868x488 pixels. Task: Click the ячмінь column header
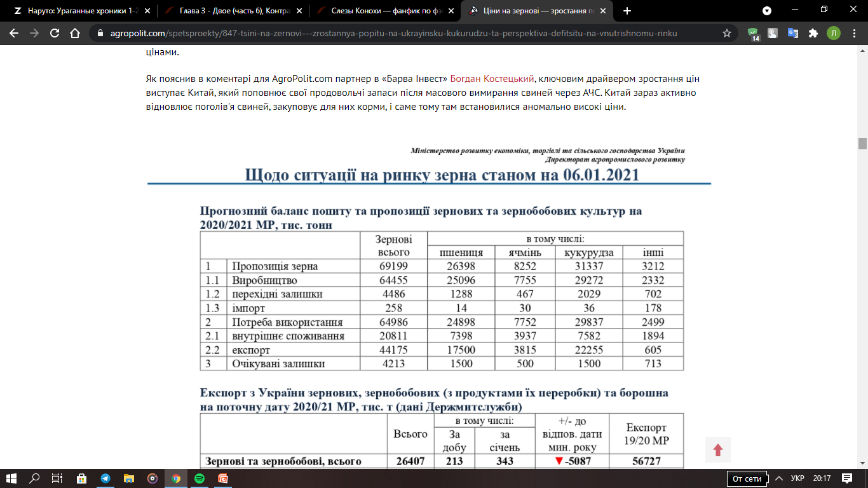coord(525,252)
